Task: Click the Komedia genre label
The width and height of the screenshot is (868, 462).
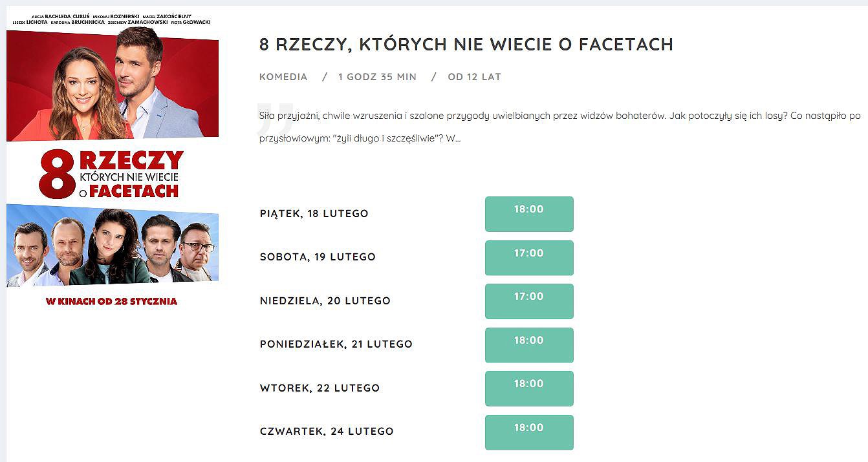Action: point(283,77)
